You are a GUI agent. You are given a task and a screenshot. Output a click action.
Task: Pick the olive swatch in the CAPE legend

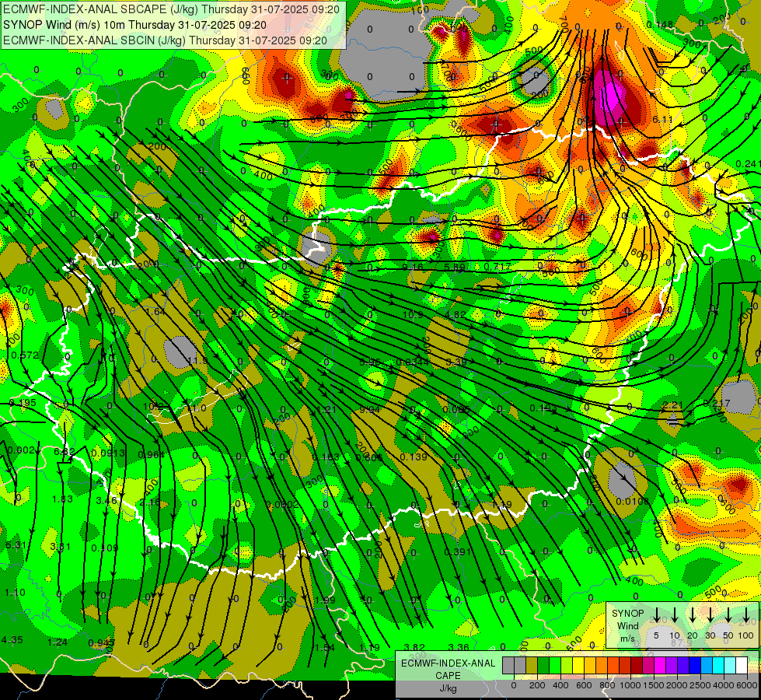click(x=532, y=665)
